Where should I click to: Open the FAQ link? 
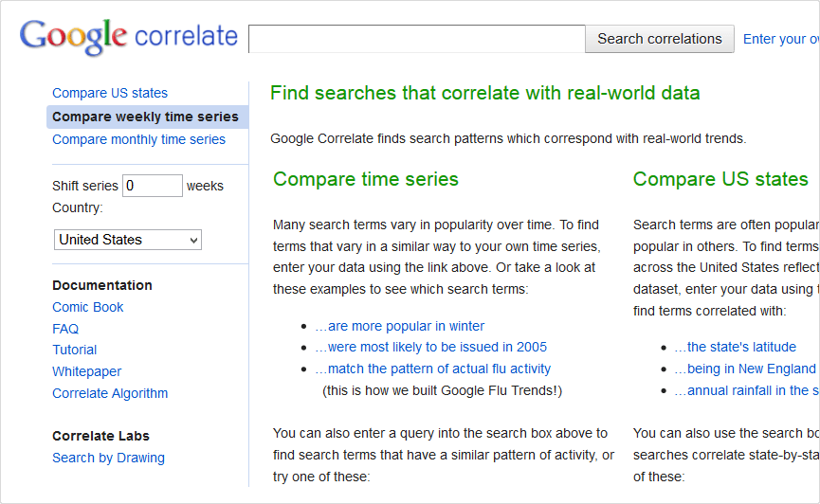[x=65, y=329]
